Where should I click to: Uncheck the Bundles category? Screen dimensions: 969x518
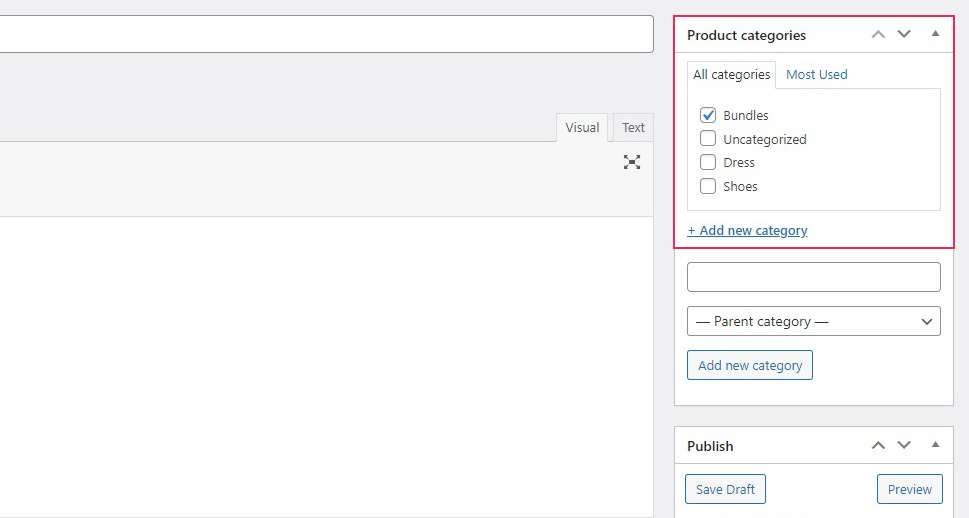(x=708, y=115)
